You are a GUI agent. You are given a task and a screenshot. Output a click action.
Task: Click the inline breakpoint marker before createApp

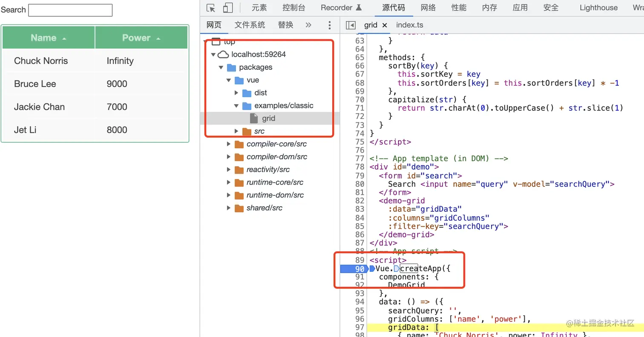(397, 269)
